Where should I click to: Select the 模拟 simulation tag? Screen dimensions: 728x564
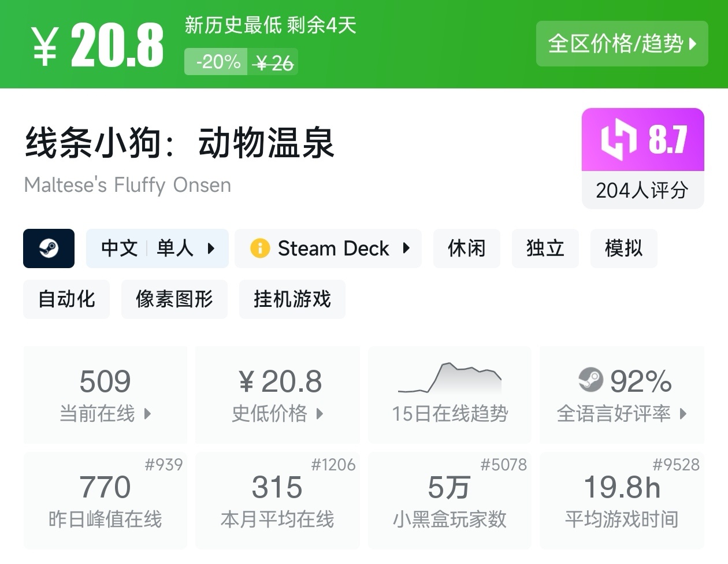623,248
